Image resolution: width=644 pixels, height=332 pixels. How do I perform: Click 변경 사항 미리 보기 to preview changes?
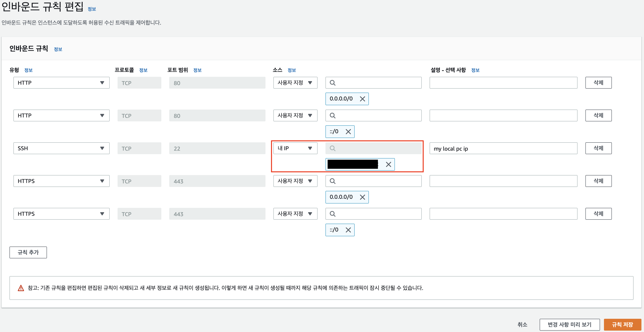[570, 324]
